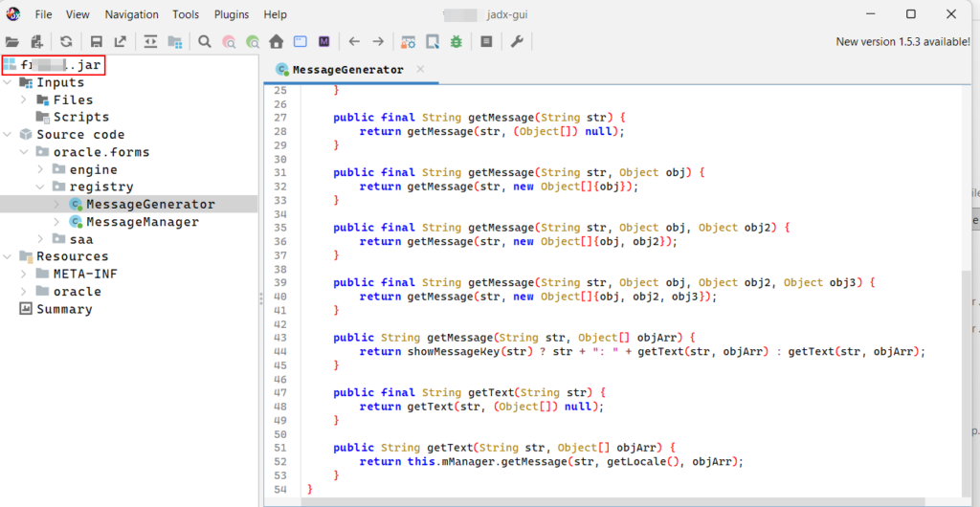980x507 pixels.
Task: Select MessageManager class in the tree
Action: pyautogui.click(x=142, y=222)
